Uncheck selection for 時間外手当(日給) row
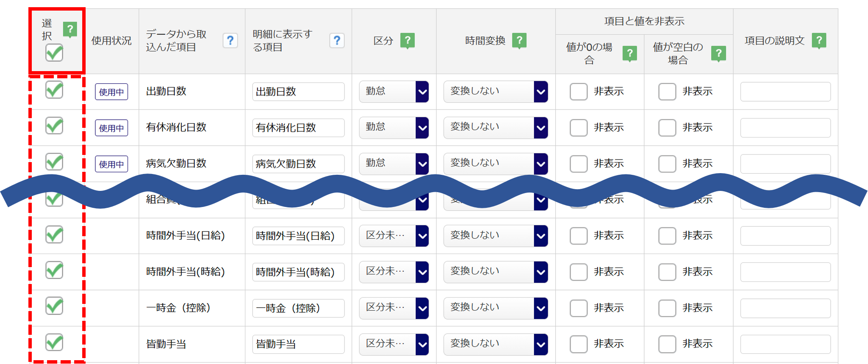Image resolution: width=868 pixels, height=364 pixels. coord(54,234)
